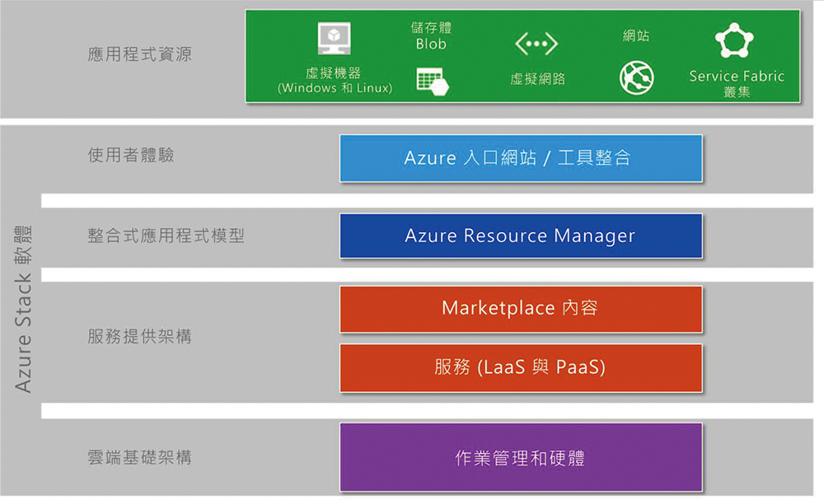Viewport: 824px width, 504px height.
Task: Click the Azure 入口網站 / 工具整合 box
Action: coord(521,158)
